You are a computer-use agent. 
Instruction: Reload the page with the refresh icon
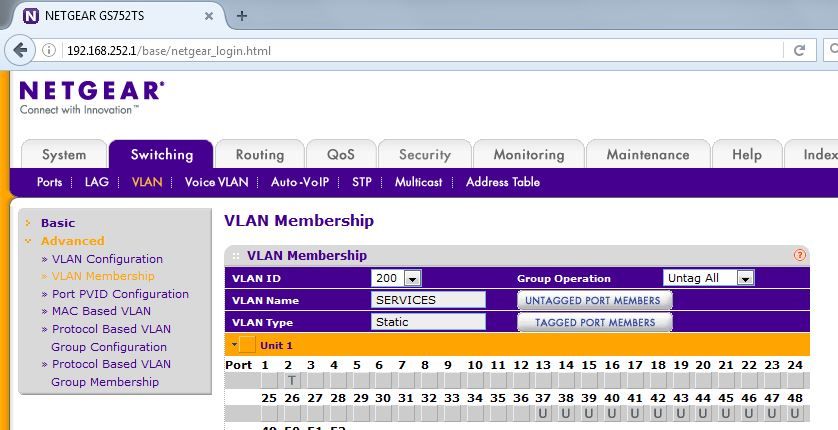[x=799, y=51]
